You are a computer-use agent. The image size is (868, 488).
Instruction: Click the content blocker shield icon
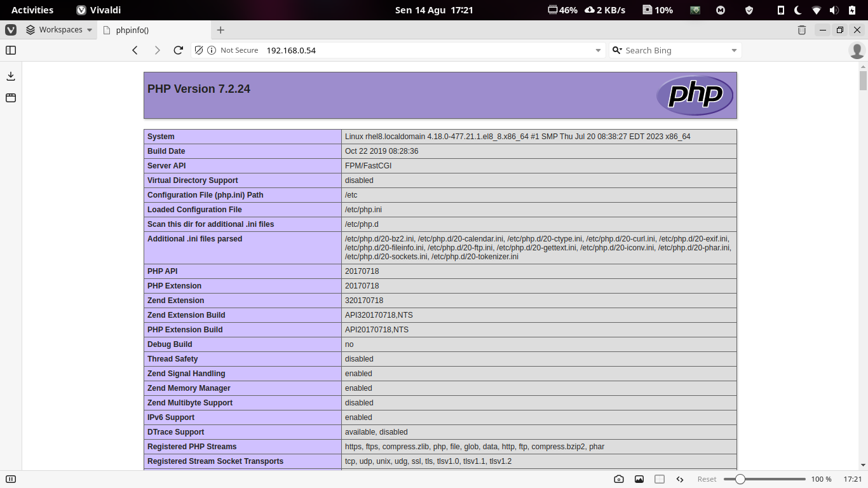coord(198,50)
